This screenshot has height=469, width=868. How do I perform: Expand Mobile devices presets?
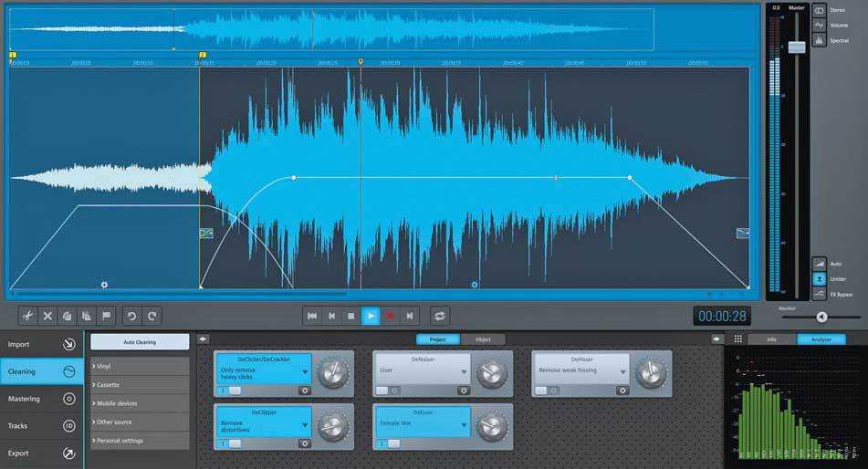pyautogui.click(x=140, y=403)
